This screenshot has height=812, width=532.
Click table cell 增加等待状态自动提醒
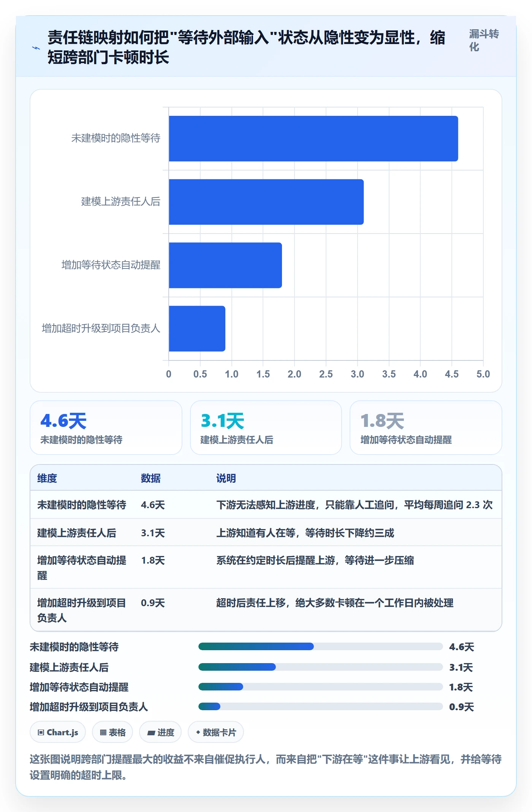[82, 568]
